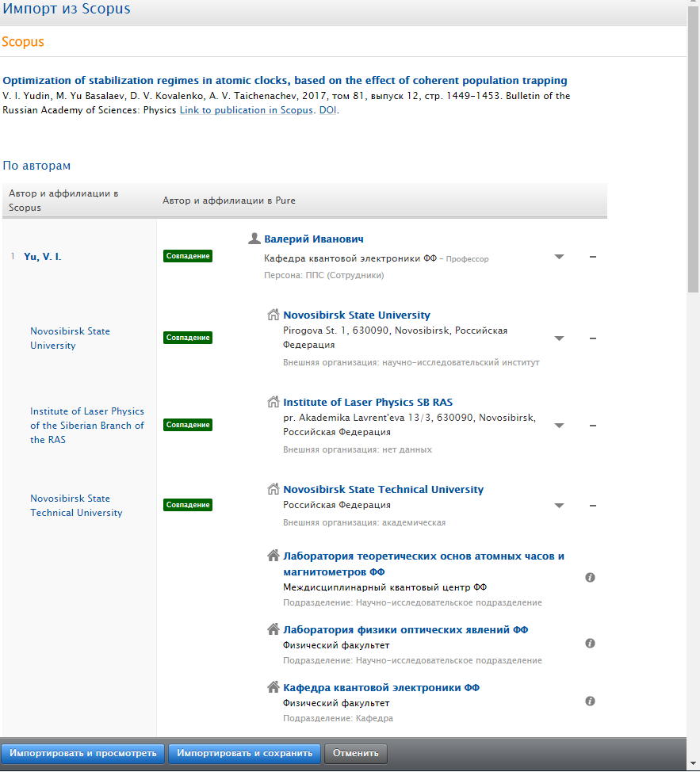Click Импортировать и просмотреть button
Screen dimensions: 700x772
coord(82,754)
